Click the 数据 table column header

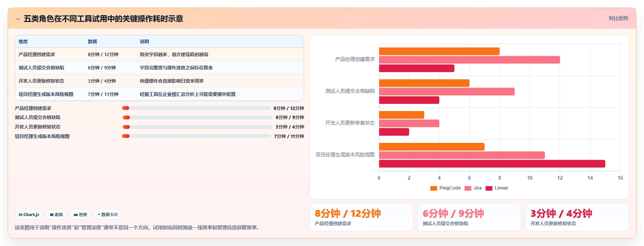(92, 42)
